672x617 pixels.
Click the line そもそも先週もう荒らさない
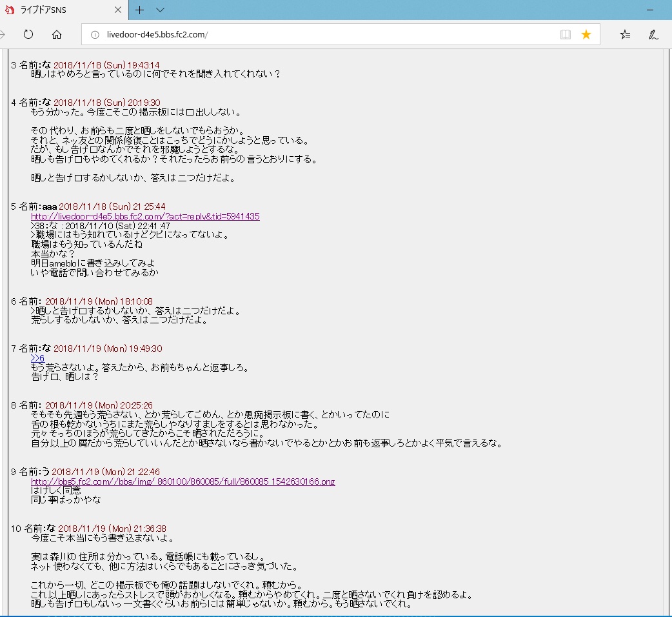210,414
